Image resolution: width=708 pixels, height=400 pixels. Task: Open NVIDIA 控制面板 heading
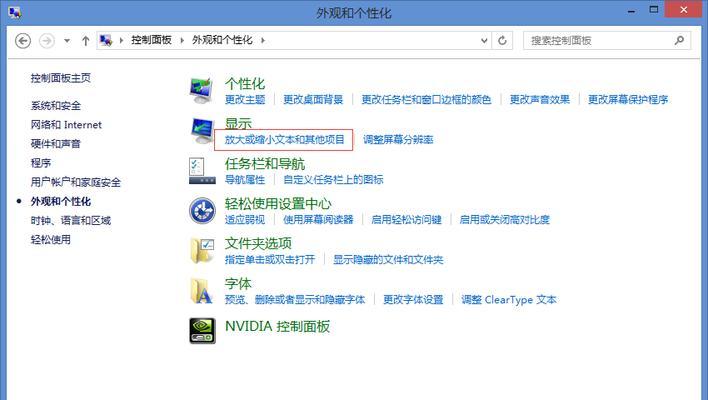click(x=277, y=326)
